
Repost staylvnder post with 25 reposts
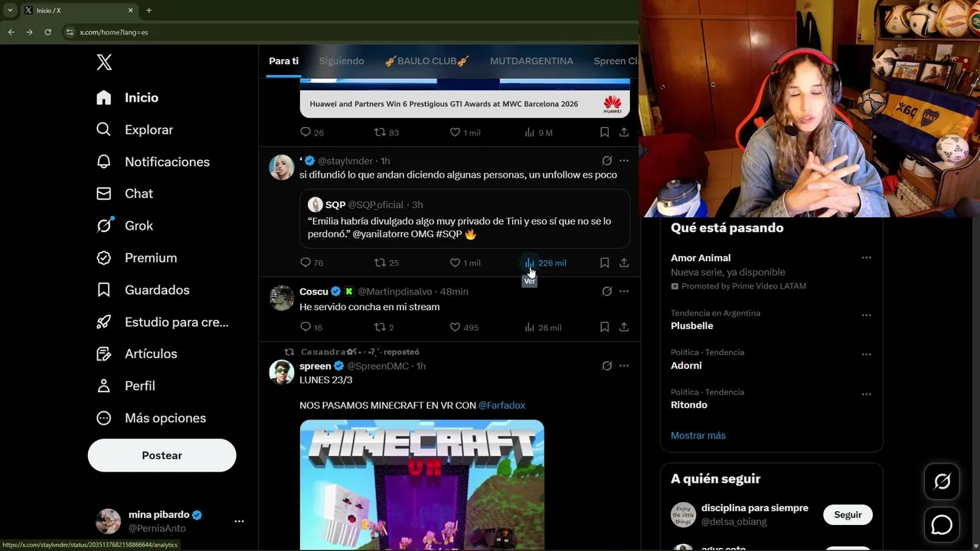[386, 262]
